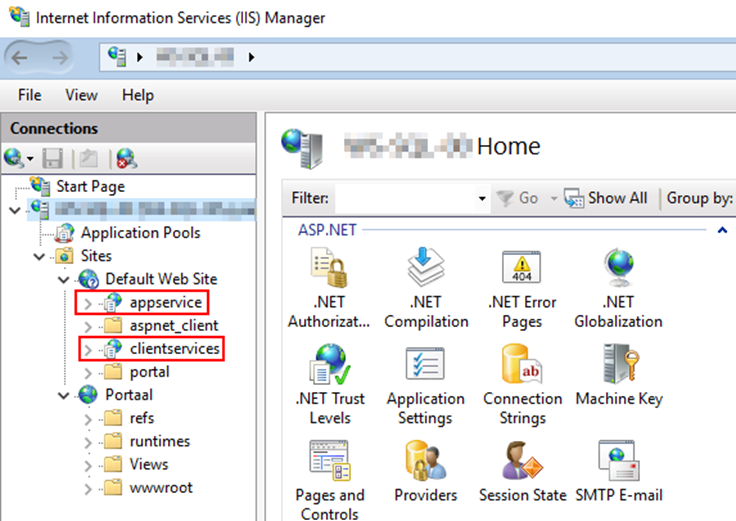Screen dimensions: 736x521
Task: Open the Filter dropdown arrow
Action: 482,198
